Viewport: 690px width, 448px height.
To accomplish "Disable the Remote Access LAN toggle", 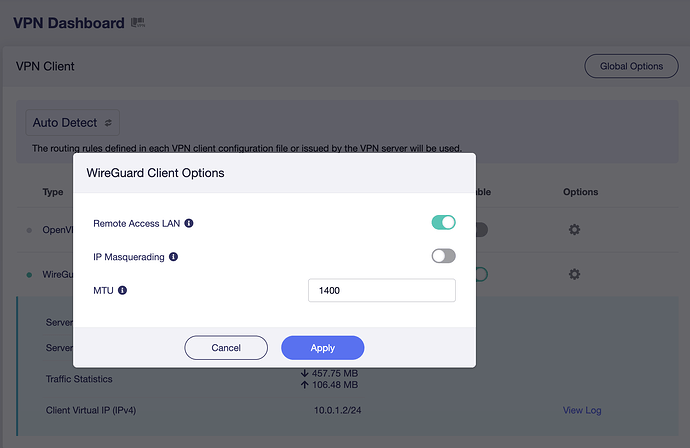I will [x=443, y=222].
